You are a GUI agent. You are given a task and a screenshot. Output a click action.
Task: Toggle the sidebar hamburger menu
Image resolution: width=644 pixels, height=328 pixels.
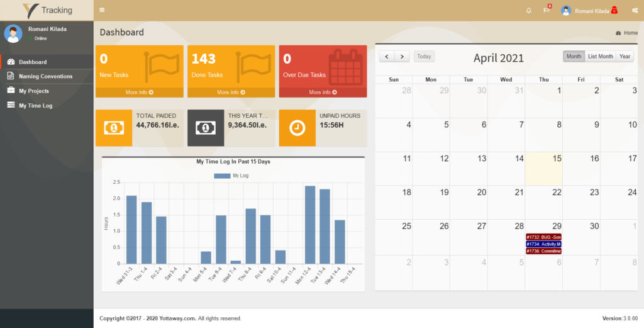tap(102, 10)
